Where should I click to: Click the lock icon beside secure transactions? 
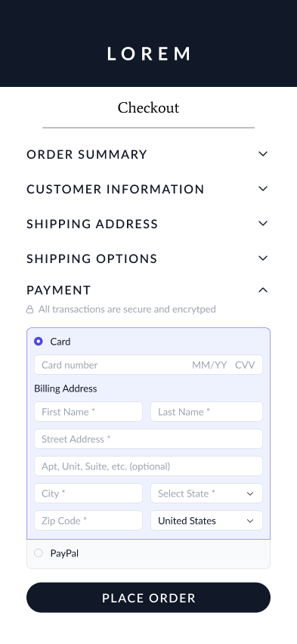tap(30, 309)
